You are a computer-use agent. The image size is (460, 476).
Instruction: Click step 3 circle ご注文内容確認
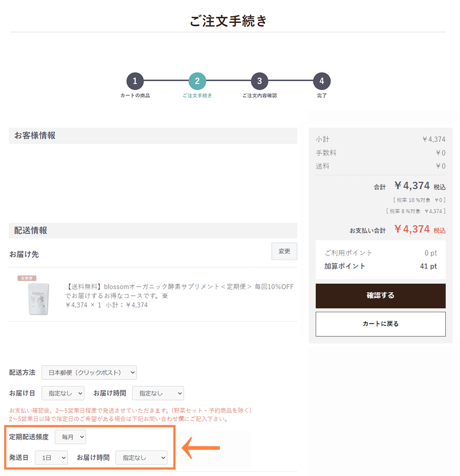point(260,81)
